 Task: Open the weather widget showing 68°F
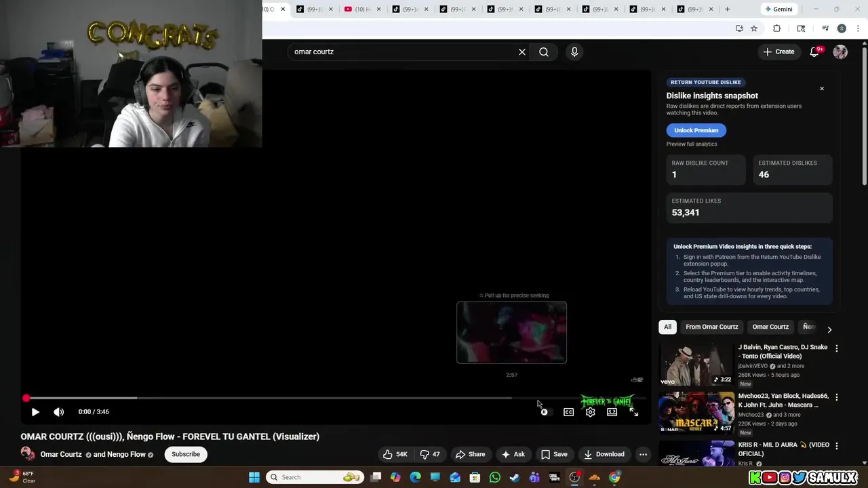[21, 477]
